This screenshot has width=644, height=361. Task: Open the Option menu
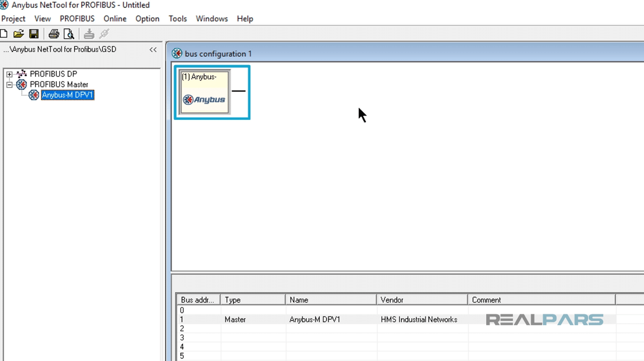coord(147,19)
